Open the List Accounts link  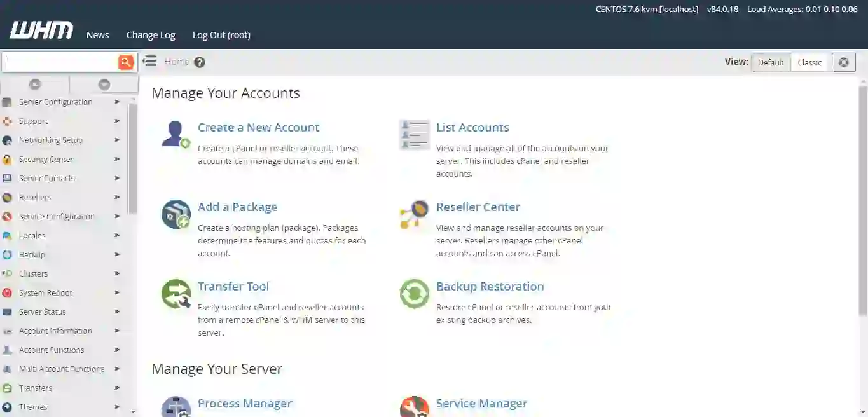tap(472, 128)
